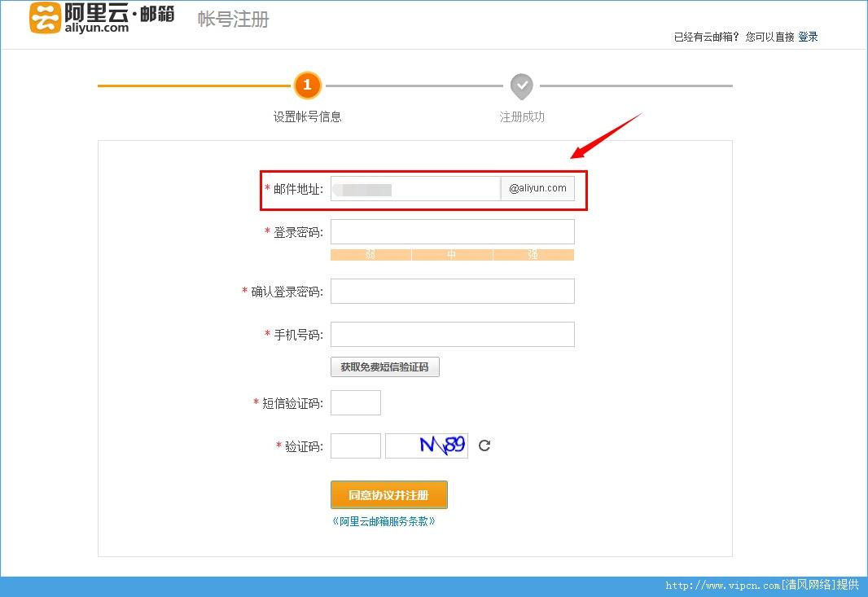Click the @aliyun.com domain suffix
Screen dimensions: 868x597
point(537,188)
